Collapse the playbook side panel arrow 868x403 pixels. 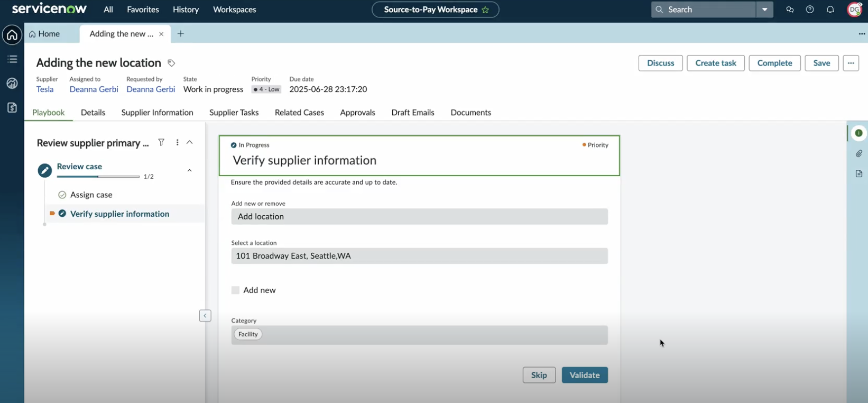pyautogui.click(x=205, y=316)
